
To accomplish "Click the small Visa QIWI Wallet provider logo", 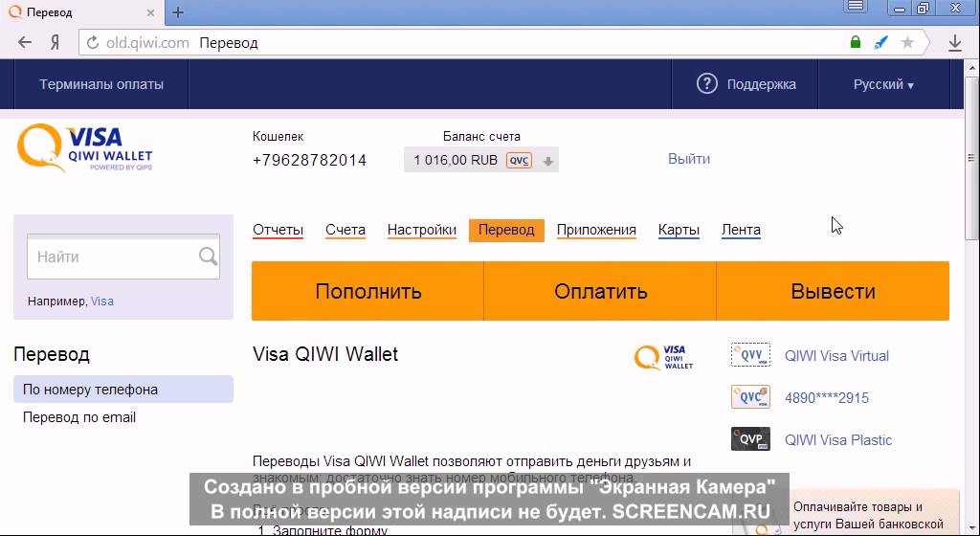I will [664, 357].
